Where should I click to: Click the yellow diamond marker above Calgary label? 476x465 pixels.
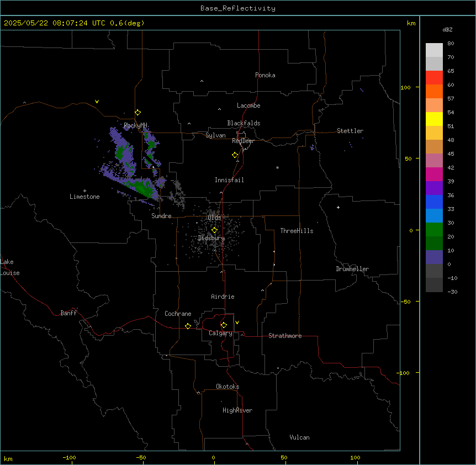coord(224,325)
